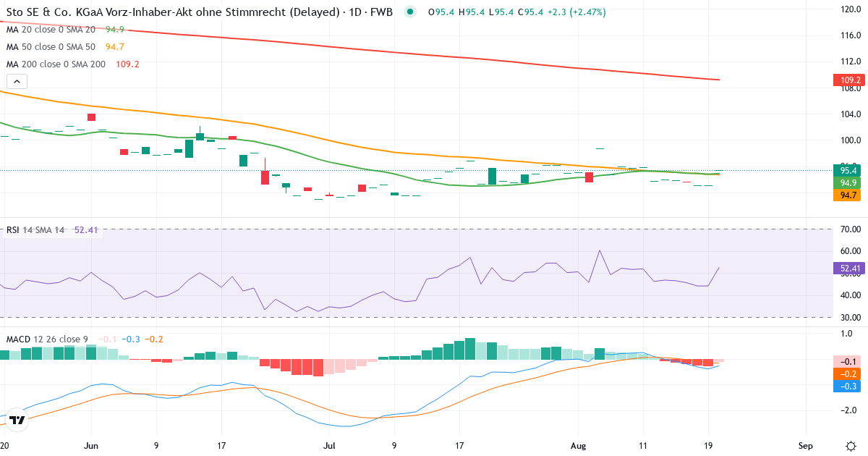Click the 52.41 value in RSI legend
Viewport: 868px width, 456px height.
[87, 230]
